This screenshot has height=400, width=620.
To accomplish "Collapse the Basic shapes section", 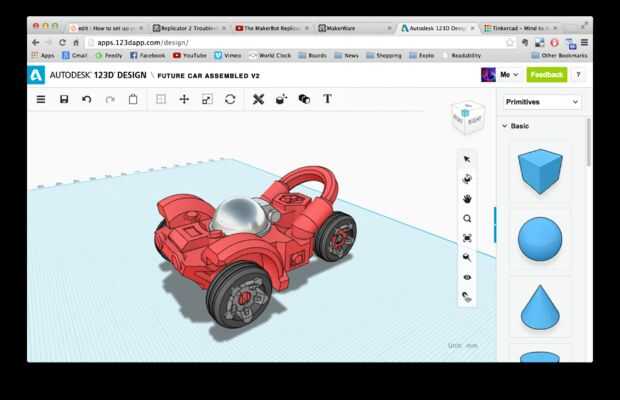I will tap(504, 127).
